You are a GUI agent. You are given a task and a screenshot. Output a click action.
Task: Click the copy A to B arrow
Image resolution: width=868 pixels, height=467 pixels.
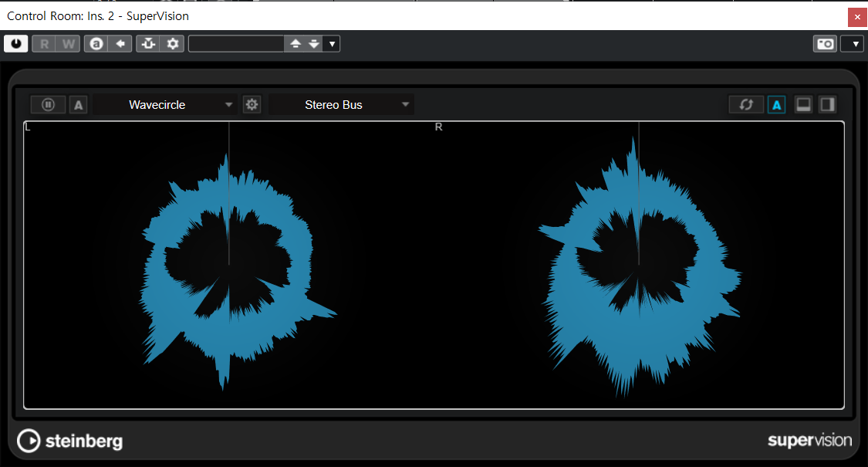120,44
